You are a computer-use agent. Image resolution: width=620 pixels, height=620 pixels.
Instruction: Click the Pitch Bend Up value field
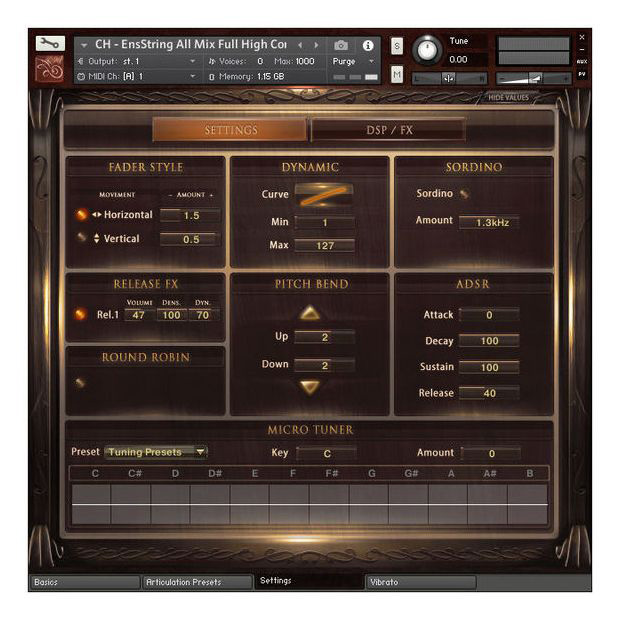point(325,337)
